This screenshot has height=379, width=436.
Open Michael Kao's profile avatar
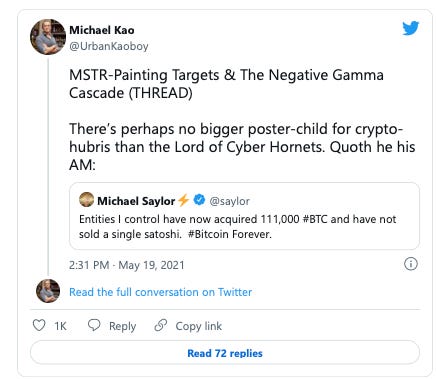tap(48, 37)
